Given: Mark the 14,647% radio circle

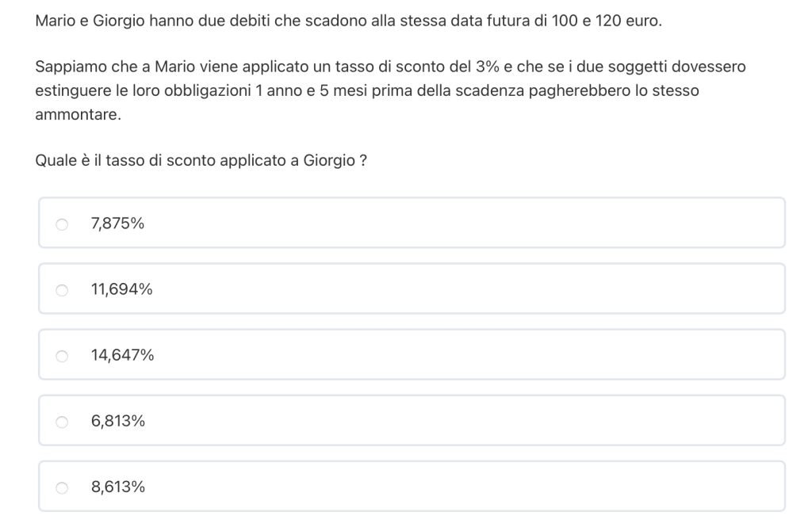Looking at the screenshot, I should coord(62,356).
